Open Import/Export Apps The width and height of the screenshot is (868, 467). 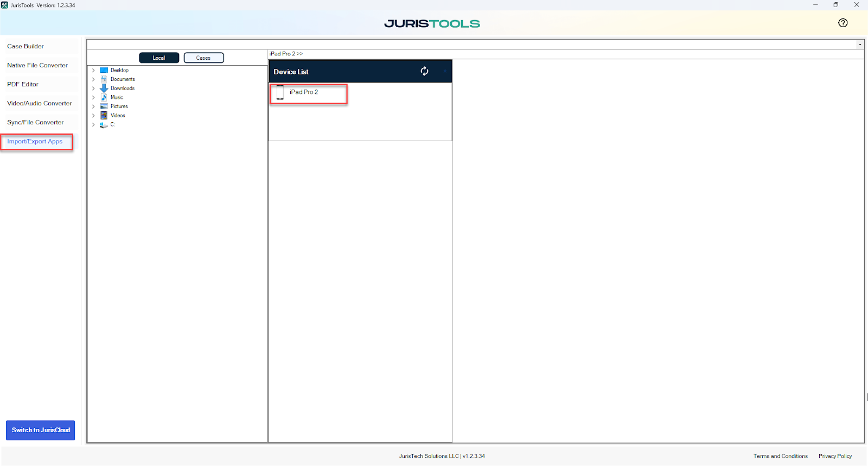coord(35,141)
